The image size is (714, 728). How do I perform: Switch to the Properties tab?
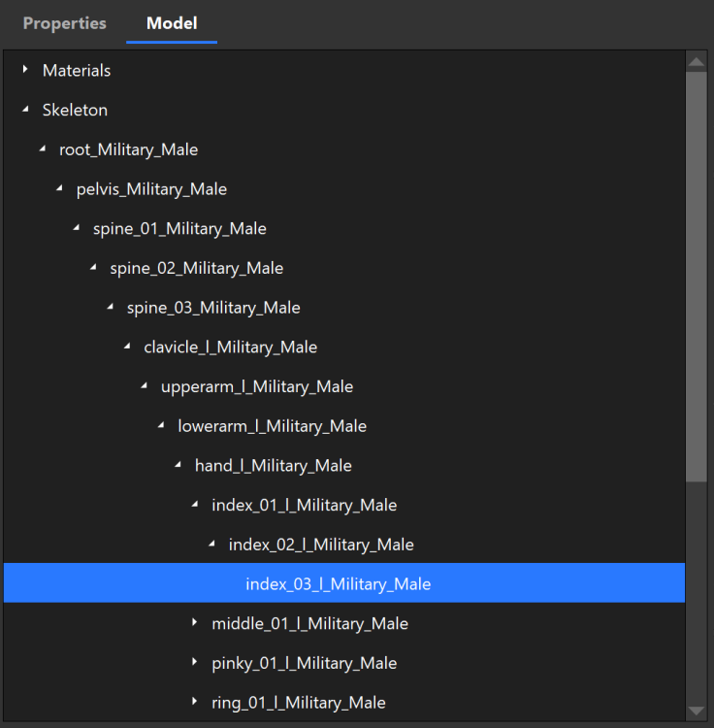pyautogui.click(x=64, y=23)
